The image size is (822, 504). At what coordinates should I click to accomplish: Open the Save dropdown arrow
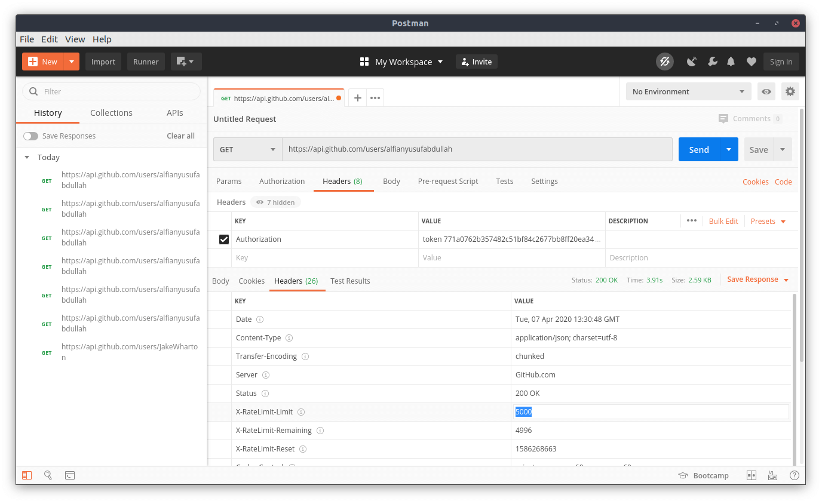point(783,149)
